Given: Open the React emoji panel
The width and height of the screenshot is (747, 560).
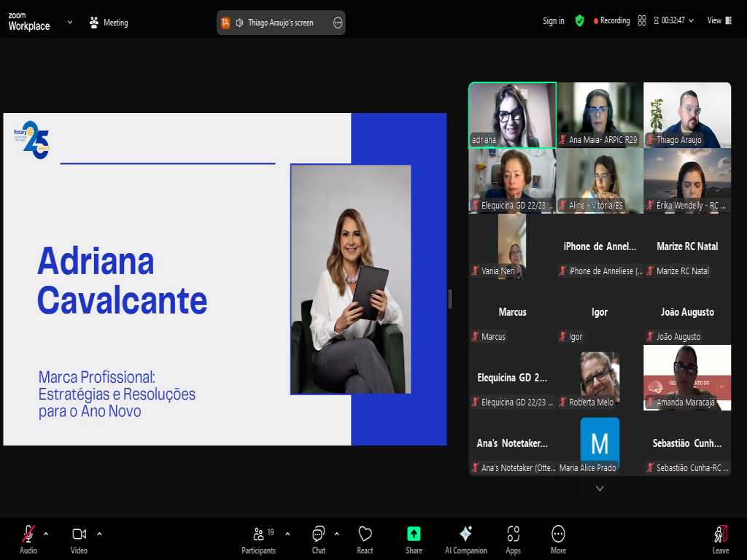Looking at the screenshot, I should [x=365, y=540].
